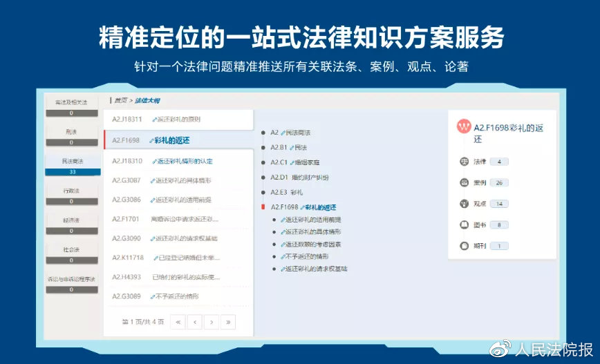Click the 案例 count badge 26
Screen dimensions: 600x364
(499, 183)
